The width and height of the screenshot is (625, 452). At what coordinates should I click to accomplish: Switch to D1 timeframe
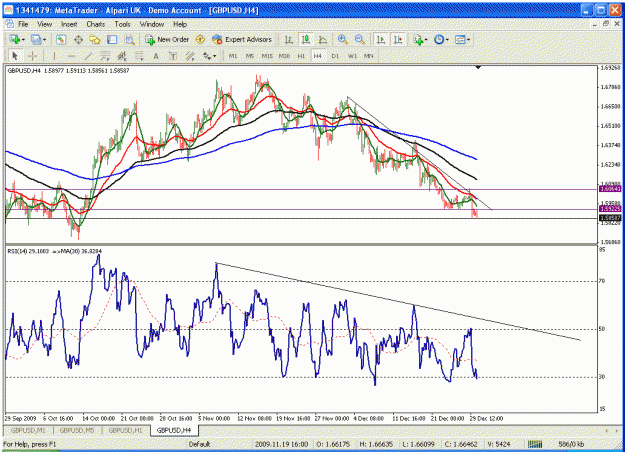[335, 56]
